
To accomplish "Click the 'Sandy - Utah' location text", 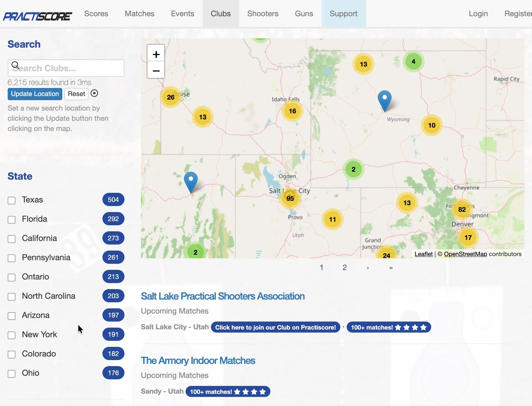I will click(x=162, y=391).
